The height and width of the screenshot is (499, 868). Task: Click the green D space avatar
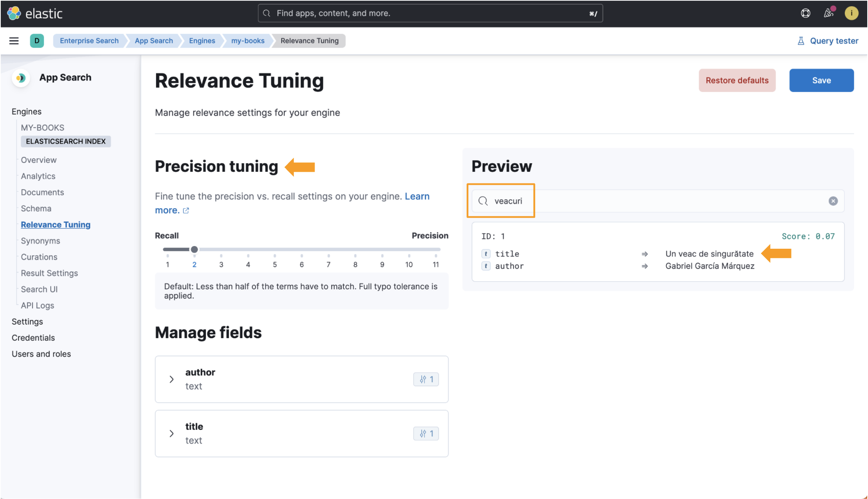click(37, 41)
